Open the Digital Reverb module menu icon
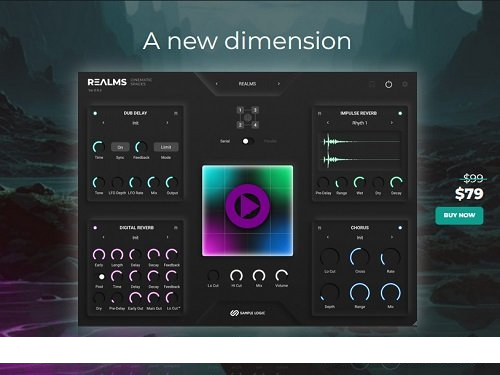This screenshot has width=500, height=375. click(x=176, y=228)
